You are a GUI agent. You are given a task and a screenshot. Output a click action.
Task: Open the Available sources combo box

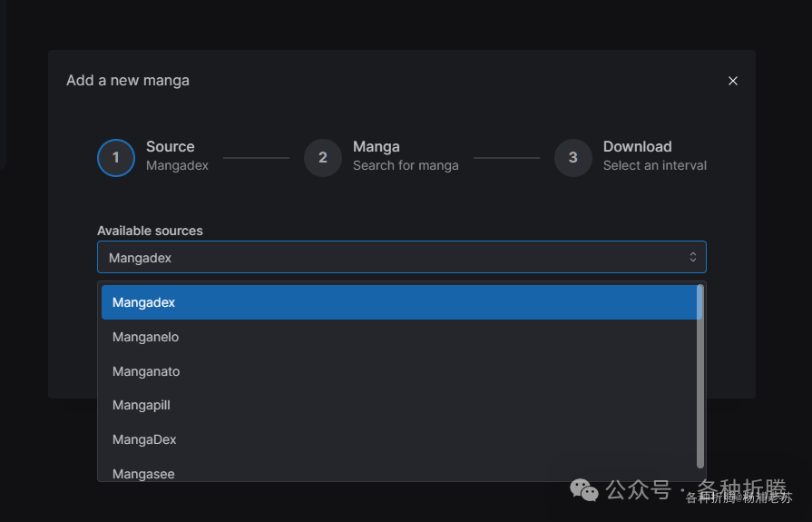(x=401, y=257)
